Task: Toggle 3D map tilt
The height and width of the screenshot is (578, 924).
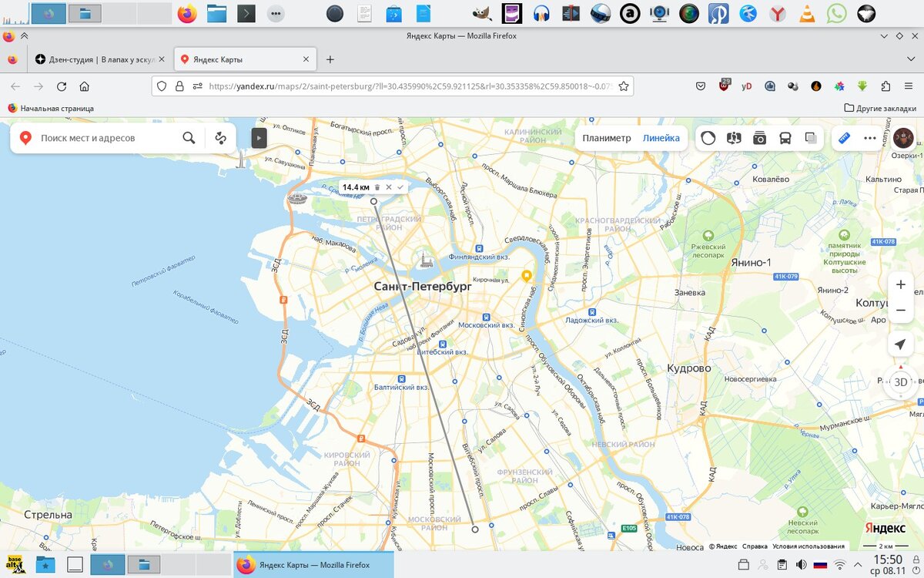Action: [x=901, y=382]
